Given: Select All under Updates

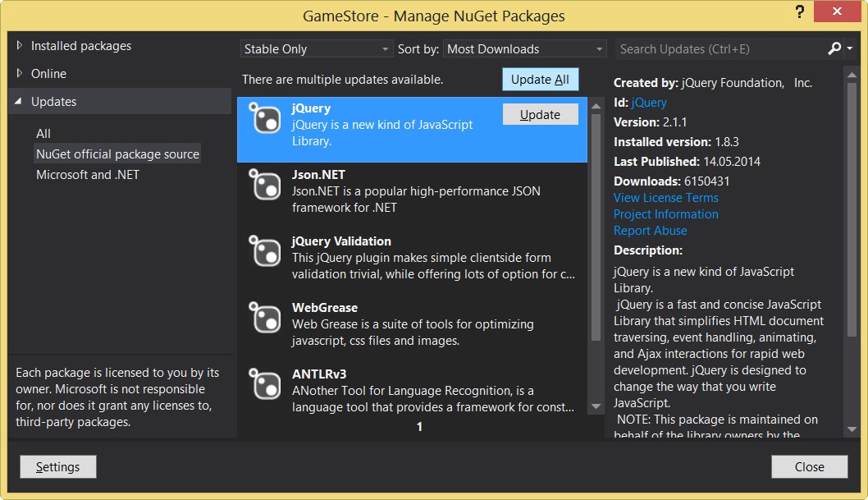Looking at the screenshot, I should (x=43, y=134).
